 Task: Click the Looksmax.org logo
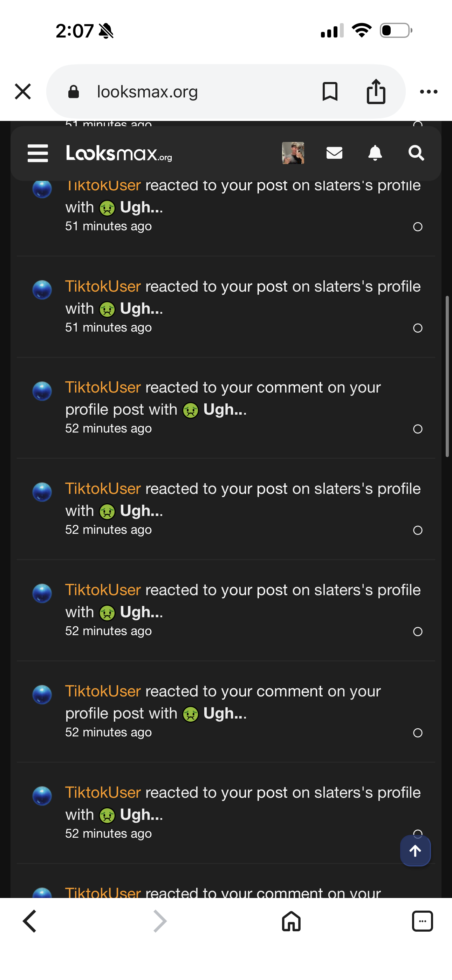pyautogui.click(x=119, y=153)
